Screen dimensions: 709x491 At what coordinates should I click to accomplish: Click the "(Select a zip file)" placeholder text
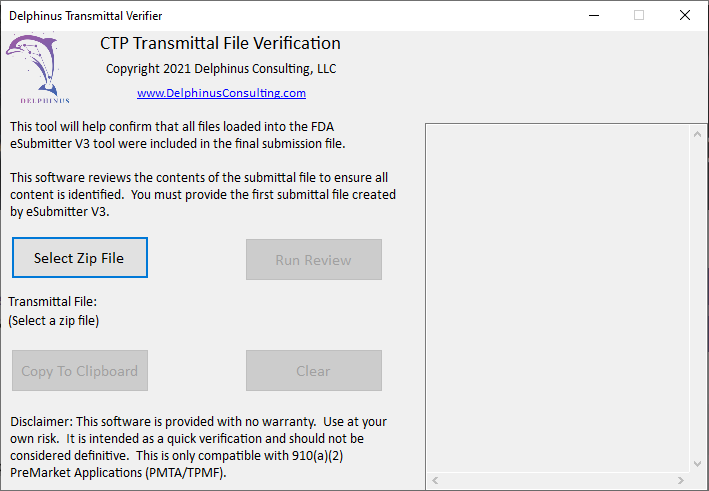[54, 321]
